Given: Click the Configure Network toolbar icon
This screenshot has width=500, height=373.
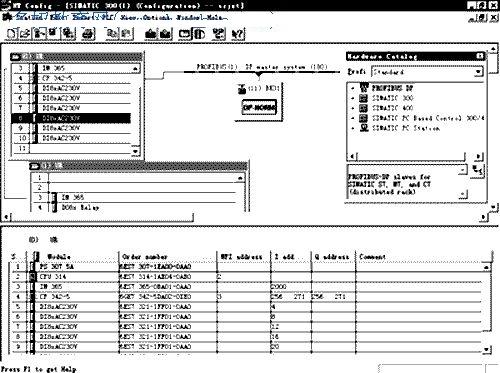Looking at the screenshot, I should pyautogui.click(x=219, y=34).
